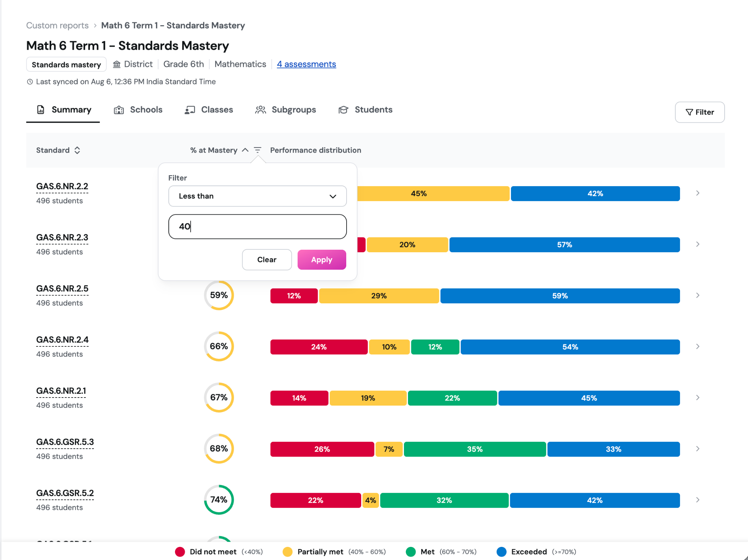
Task: Open GAS.6.NR.2.4 row details arrow
Action: [x=698, y=346]
